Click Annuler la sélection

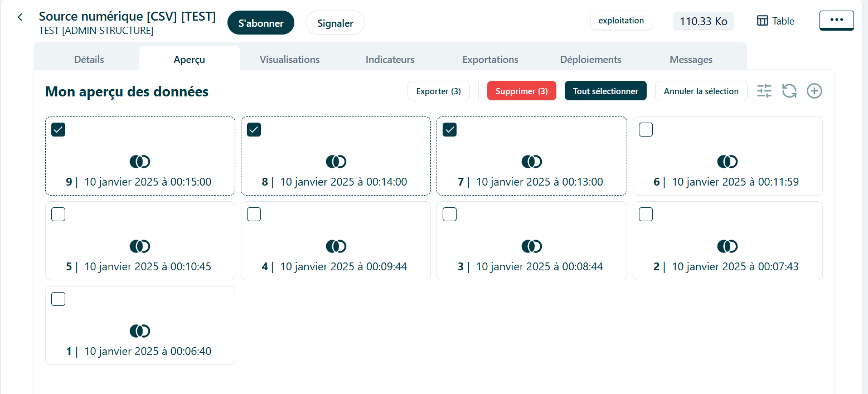pyautogui.click(x=701, y=91)
